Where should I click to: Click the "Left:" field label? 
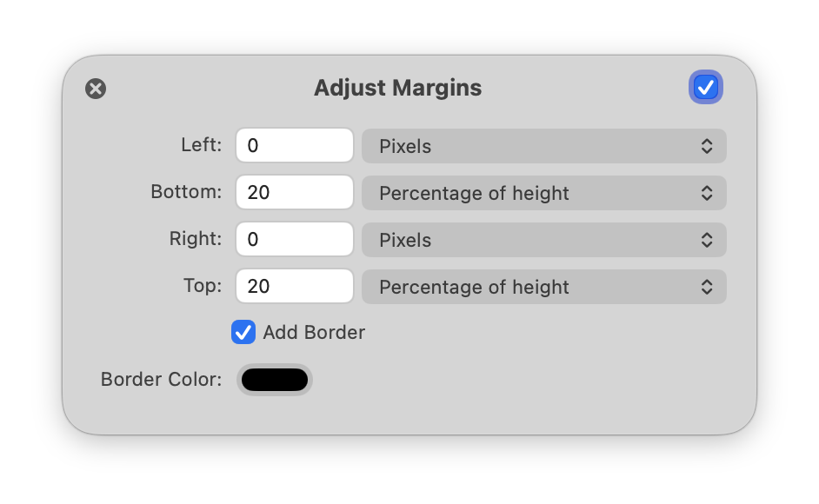pos(202,145)
